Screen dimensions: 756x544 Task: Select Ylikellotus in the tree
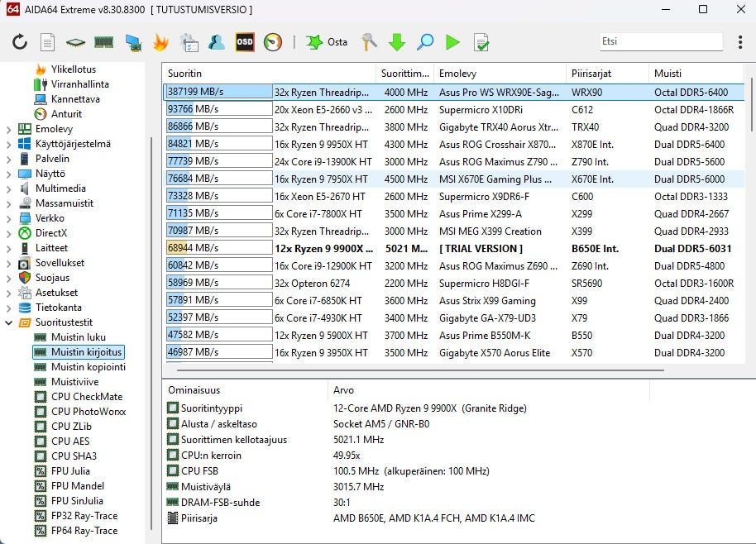click(x=74, y=69)
